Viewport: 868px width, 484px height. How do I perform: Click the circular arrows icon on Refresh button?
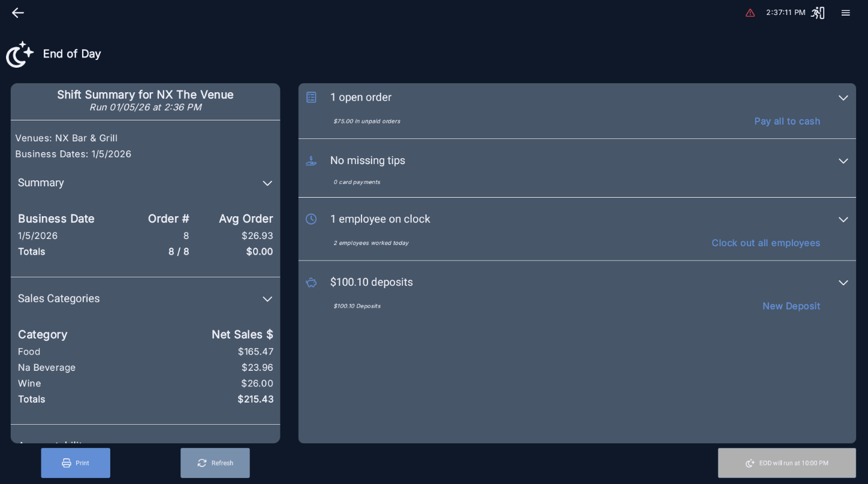click(x=202, y=462)
